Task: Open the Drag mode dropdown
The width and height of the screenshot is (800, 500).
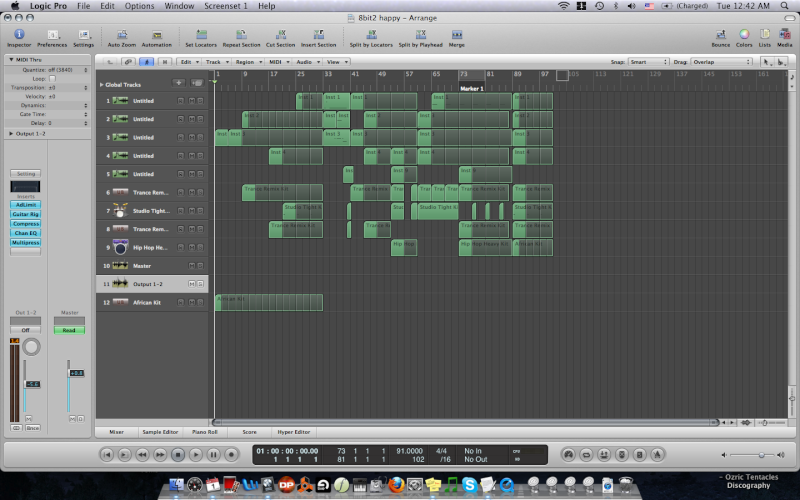Action: point(721,62)
